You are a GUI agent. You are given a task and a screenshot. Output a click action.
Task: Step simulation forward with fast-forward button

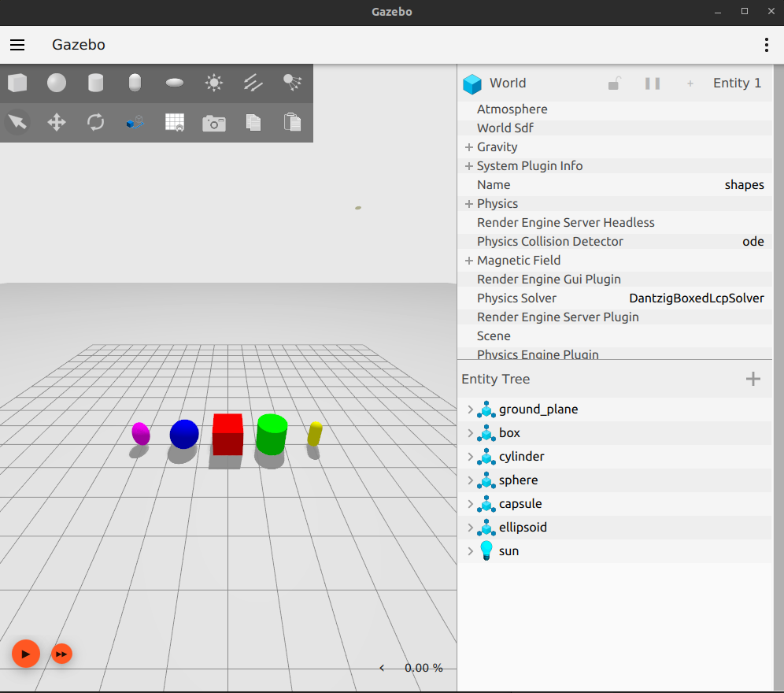coord(61,654)
